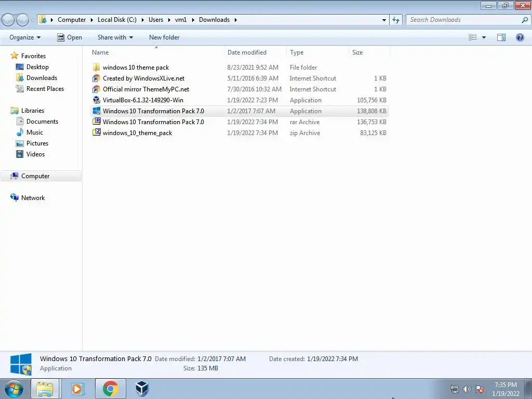Select the VirtualBox-6.1.32-149290-Win installer icon
The image size is (532, 399).
click(96, 100)
